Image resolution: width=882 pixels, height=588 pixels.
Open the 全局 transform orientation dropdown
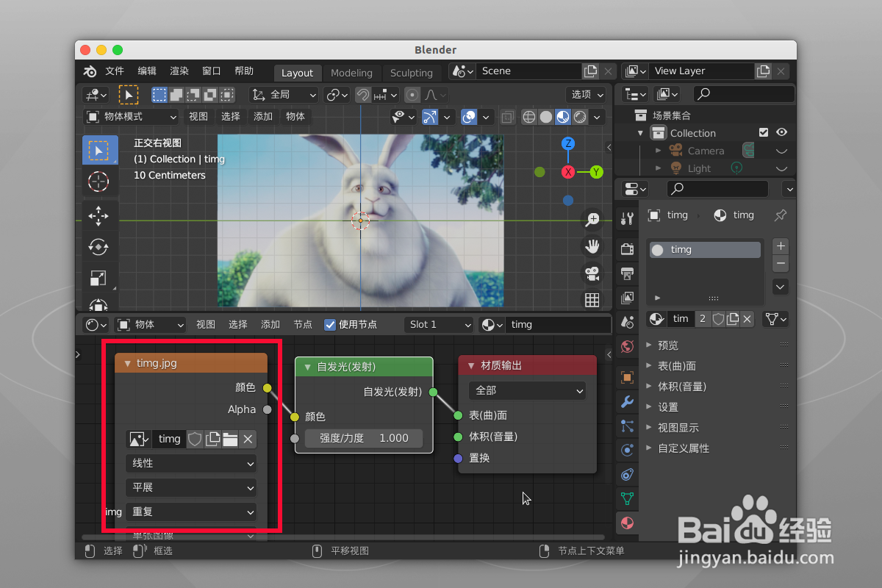pos(284,95)
